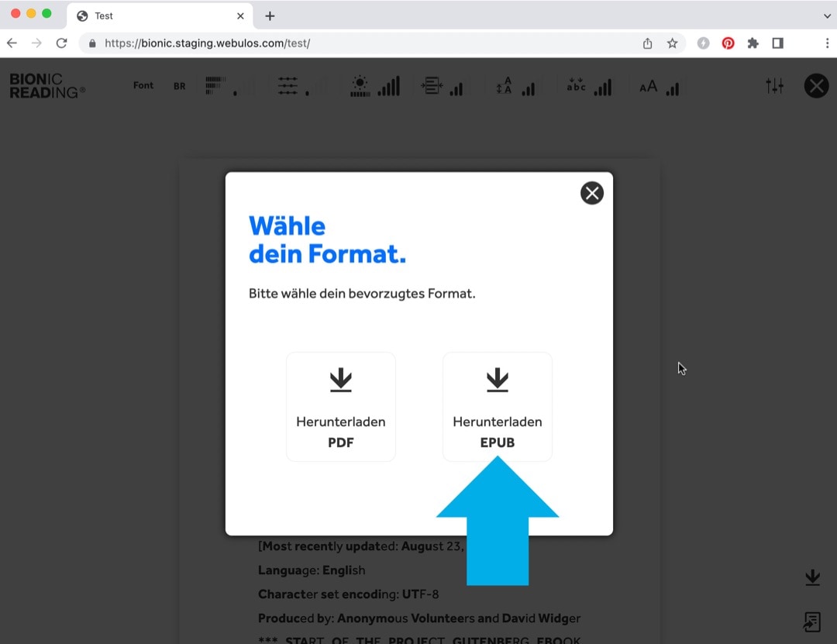
Task: Click Herunterladen EPUB download option
Action: (x=497, y=407)
